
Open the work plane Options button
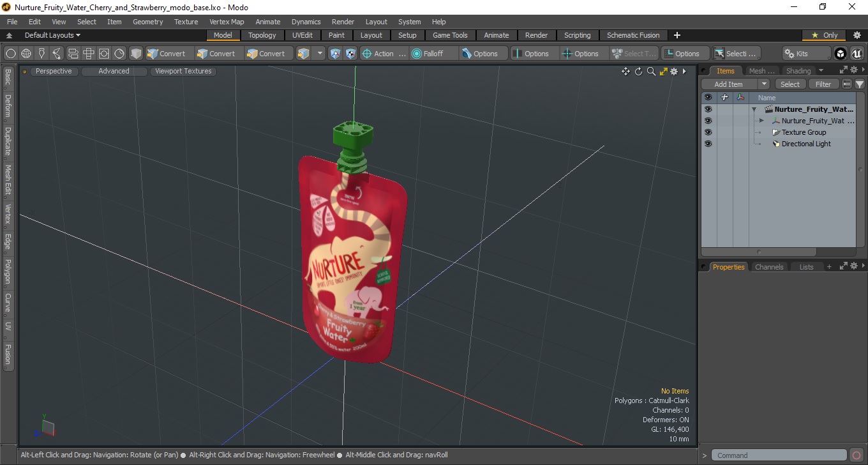pyautogui.click(x=685, y=54)
